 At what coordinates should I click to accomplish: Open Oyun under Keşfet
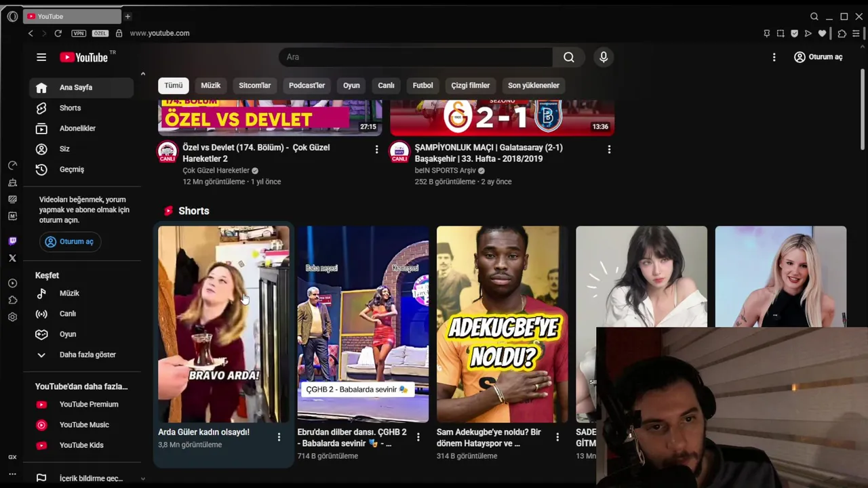(81, 334)
